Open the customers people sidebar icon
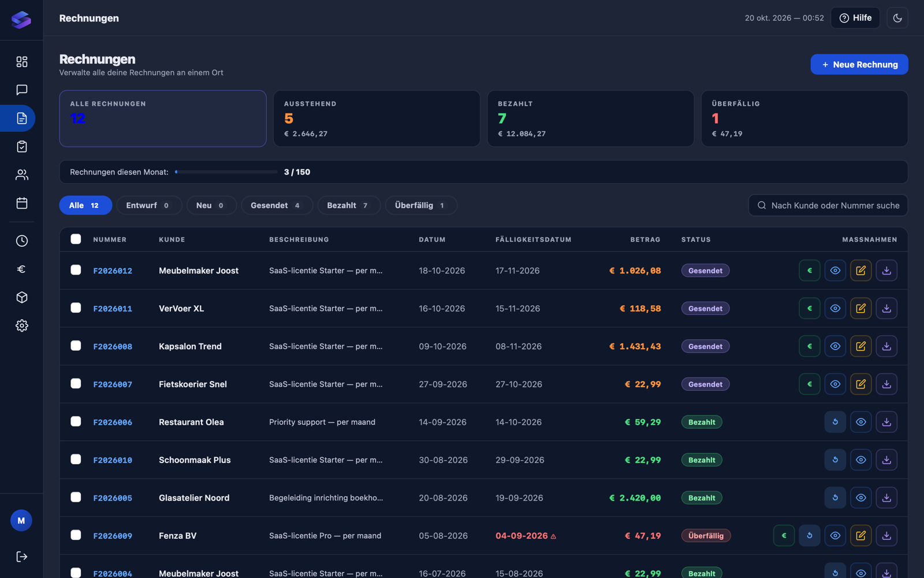924x578 pixels. 22,175
